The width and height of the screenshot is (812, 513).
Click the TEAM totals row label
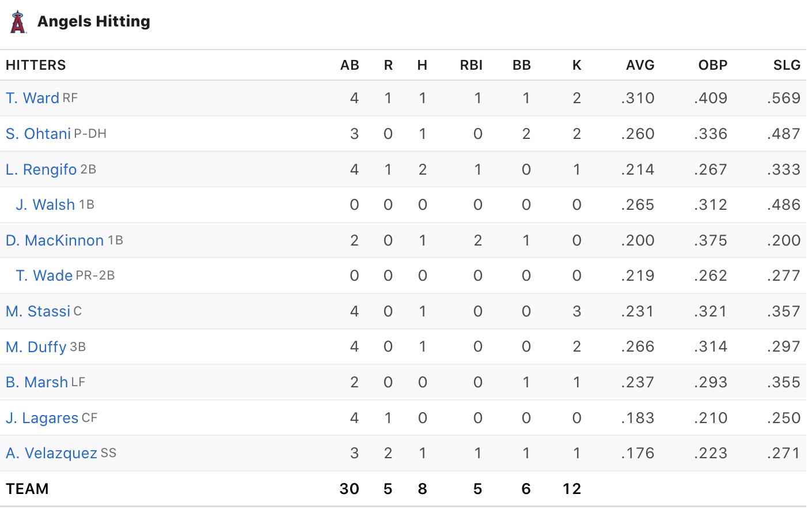(x=27, y=489)
